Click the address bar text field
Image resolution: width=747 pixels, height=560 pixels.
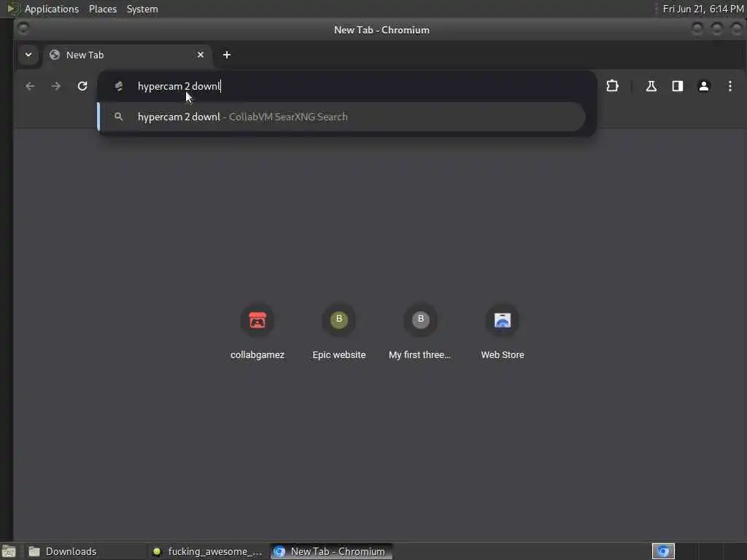pos(347,86)
